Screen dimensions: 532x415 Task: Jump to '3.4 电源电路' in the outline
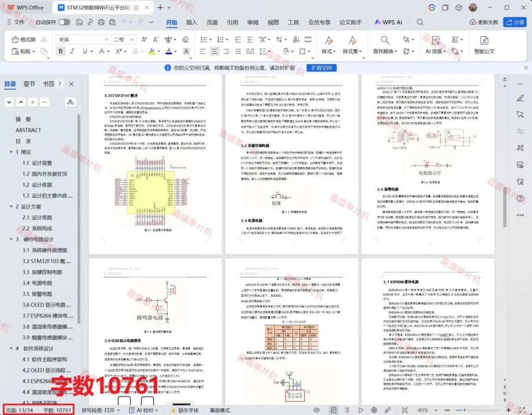pos(37,283)
